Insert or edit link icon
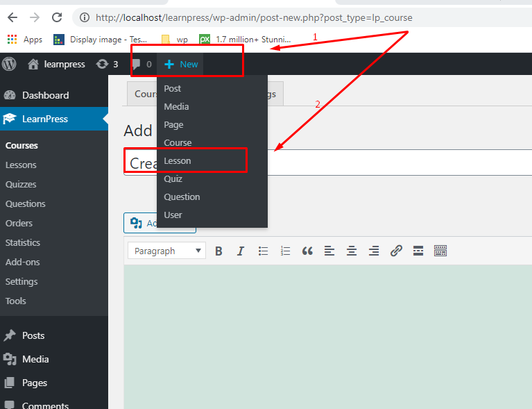 point(396,251)
